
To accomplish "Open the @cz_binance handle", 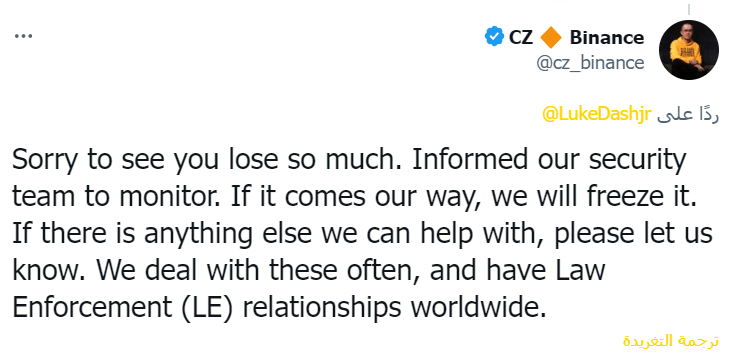I will tap(590, 63).
